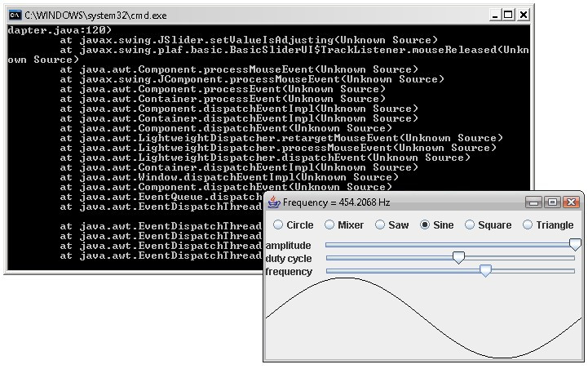The height and width of the screenshot is (369, 588).
Task: Click the 'Frequency = 454.2068 Hz' window title
Action: pyautogui.click(x=336, y=202)
